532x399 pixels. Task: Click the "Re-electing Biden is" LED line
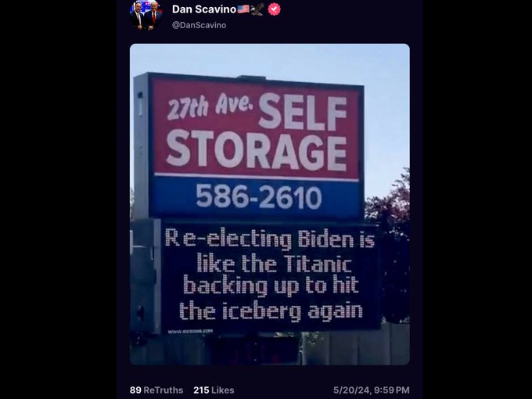[270, 239]
